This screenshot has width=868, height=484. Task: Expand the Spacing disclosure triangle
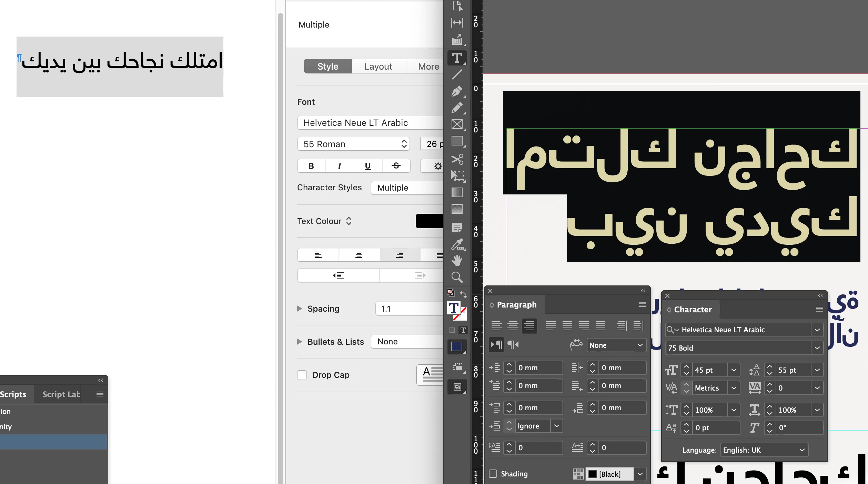(300, 309)
